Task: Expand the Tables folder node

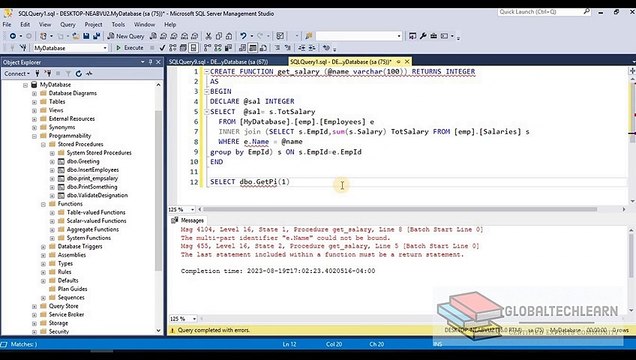Action: click(x=34, y=102)
